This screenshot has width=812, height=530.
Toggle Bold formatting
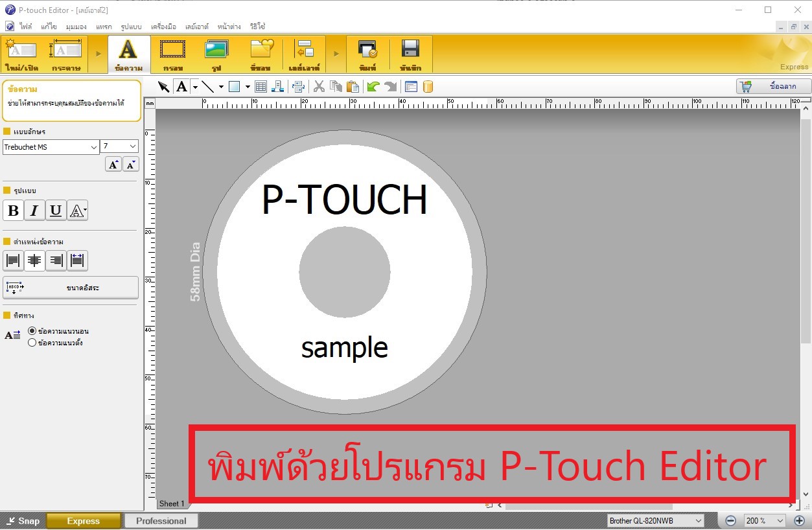13,211
